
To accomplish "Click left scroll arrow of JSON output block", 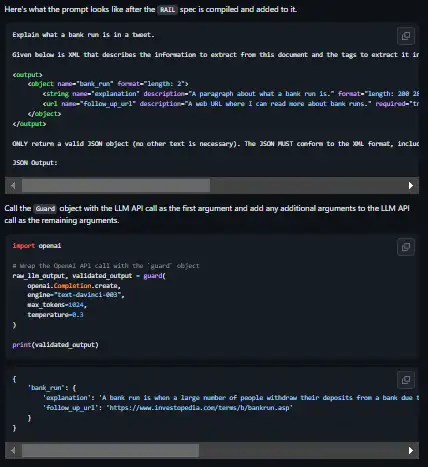I will tap(13, 451).
